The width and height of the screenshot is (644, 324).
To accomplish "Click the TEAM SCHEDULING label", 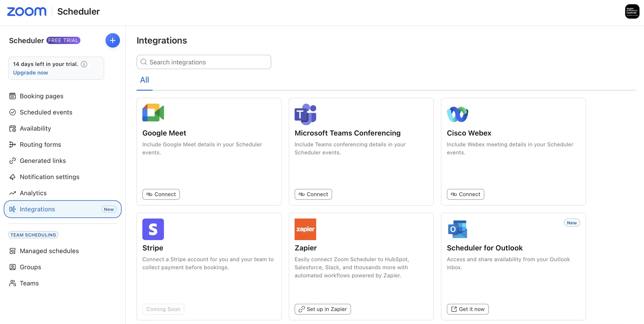I will 33,235.
